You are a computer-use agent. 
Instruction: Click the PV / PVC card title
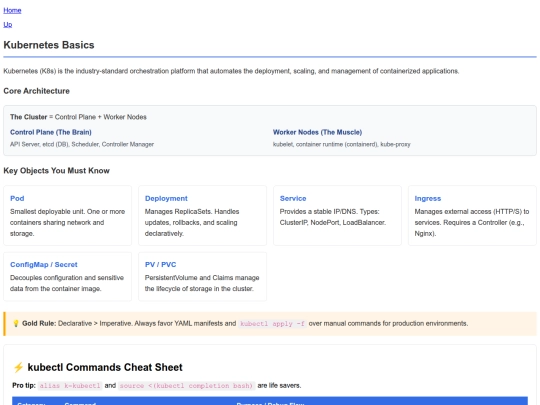point(160,264)
